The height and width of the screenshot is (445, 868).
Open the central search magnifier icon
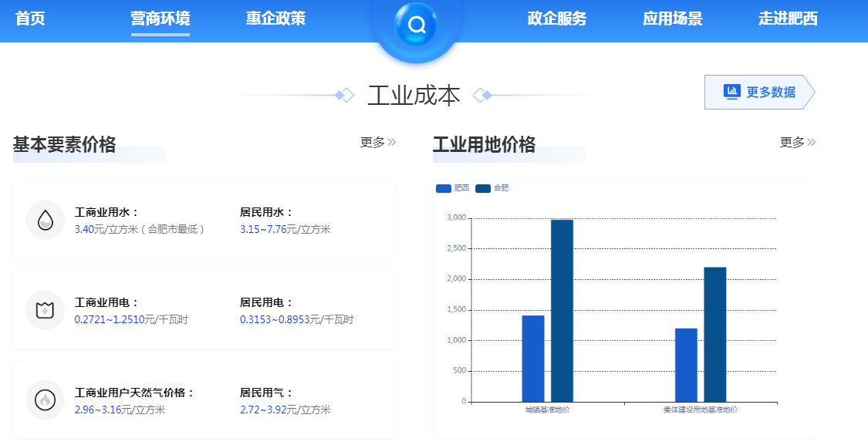pyautogui.click(x=417, y=25)
